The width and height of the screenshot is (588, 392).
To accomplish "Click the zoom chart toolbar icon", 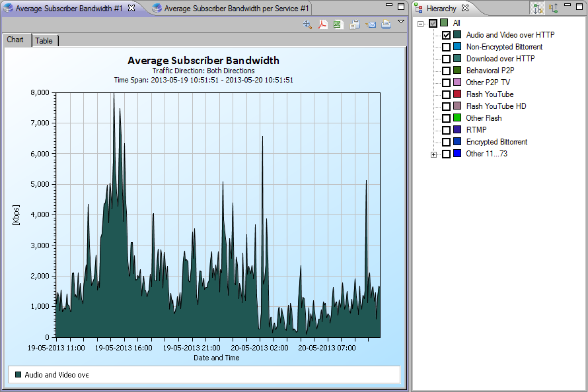I will coord(307,24).
